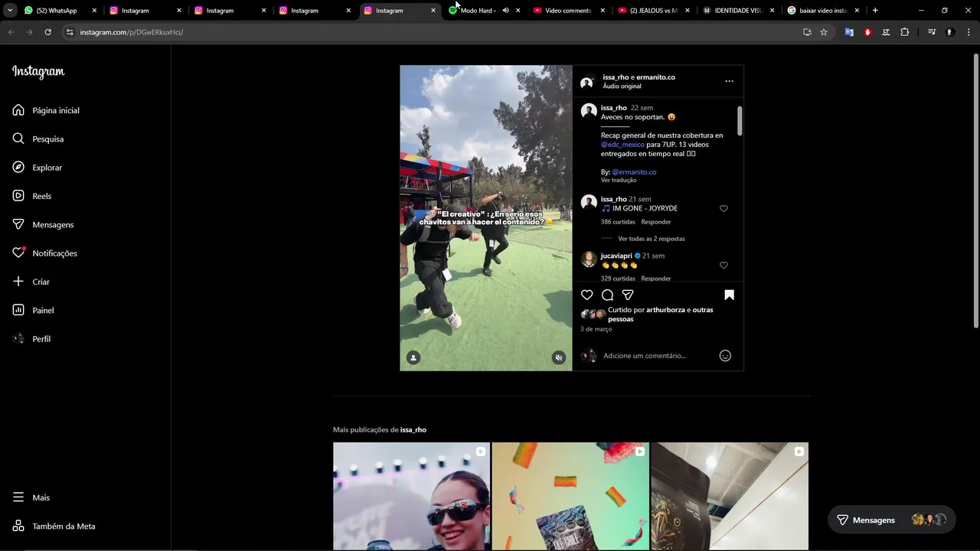Click the address bar URL
Viewport: 980px width, 551px height.
(x=132, y=32)
